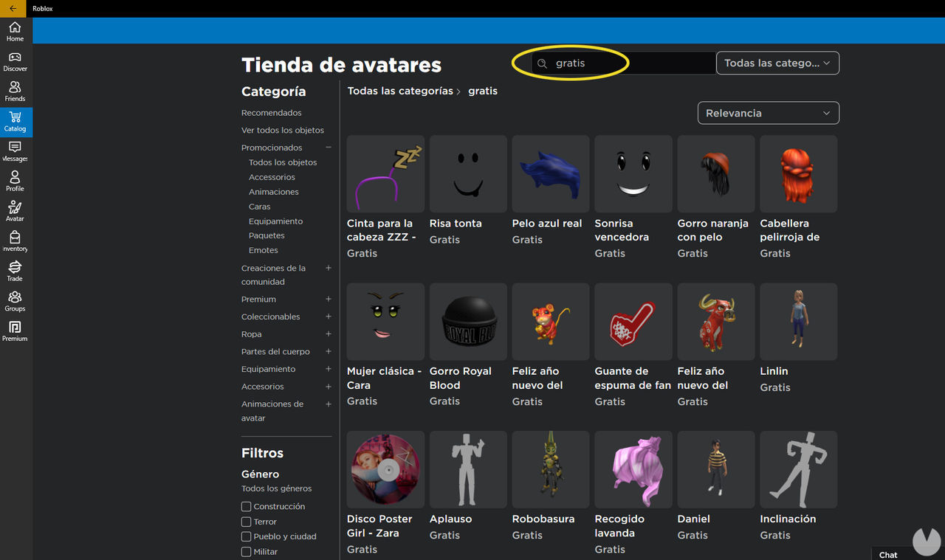Click Todas las categorías breadcrumb link

(400, 91)
